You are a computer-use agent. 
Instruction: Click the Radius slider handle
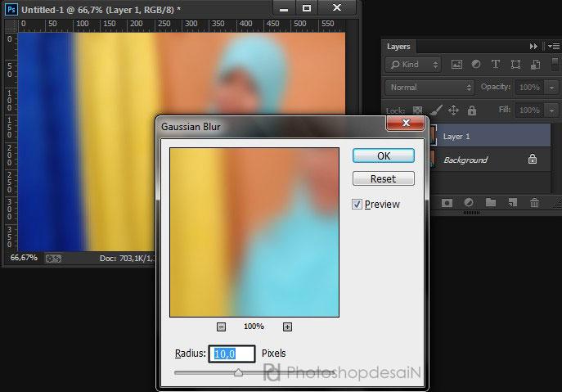[238, 372]
